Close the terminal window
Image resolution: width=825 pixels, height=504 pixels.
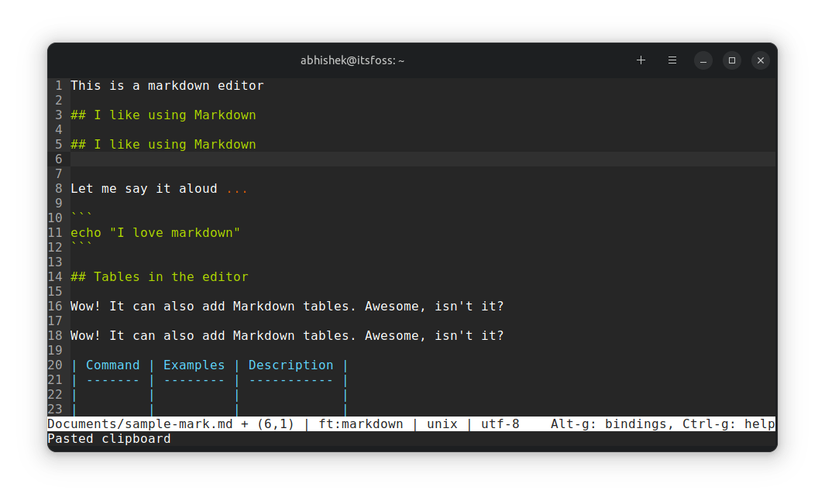pyautogui.click(x=760, y=60)
